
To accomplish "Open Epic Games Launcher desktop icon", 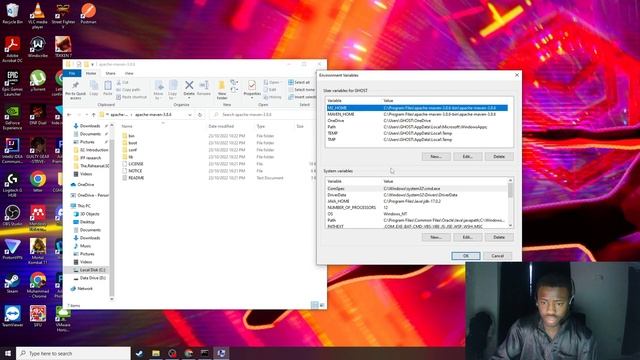I will coord(12,84).
